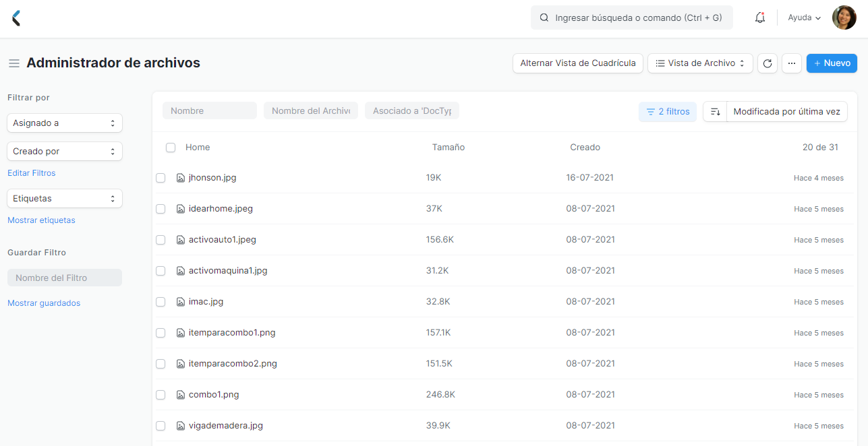The width and height of the screenshot is (868, 446).
Task: Expand the Etiquetas dropdown
Action: pyautogui.click(x=64, y=198)
